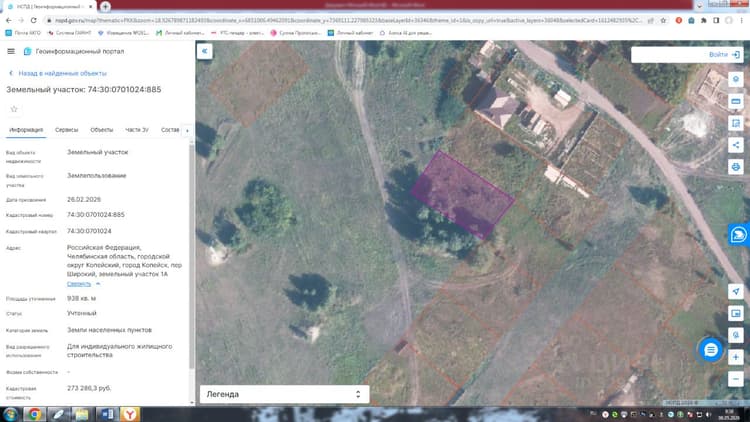This screenshot has width=750, height=422.
Task: Open the Windows Start button
Action: [11, 414]
